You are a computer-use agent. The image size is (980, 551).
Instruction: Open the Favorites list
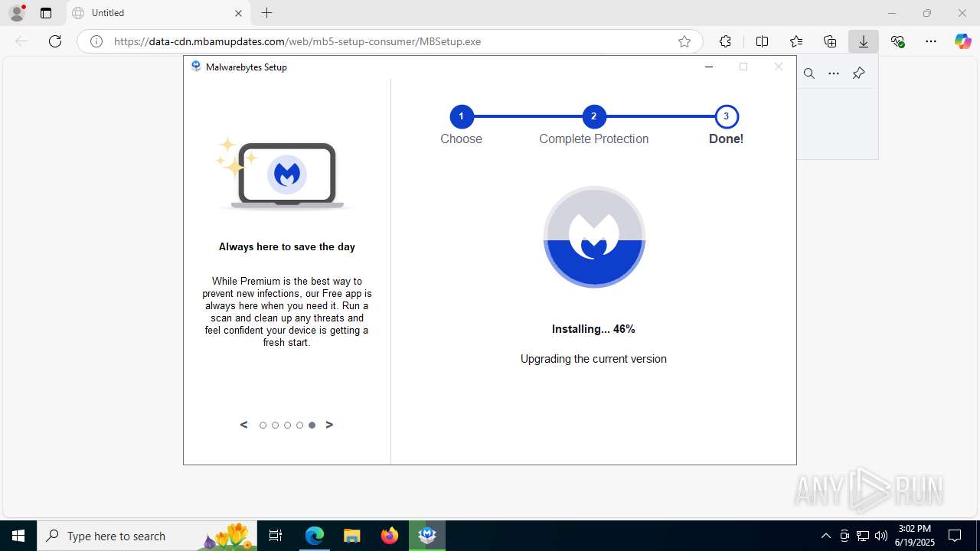coord(796,41)
